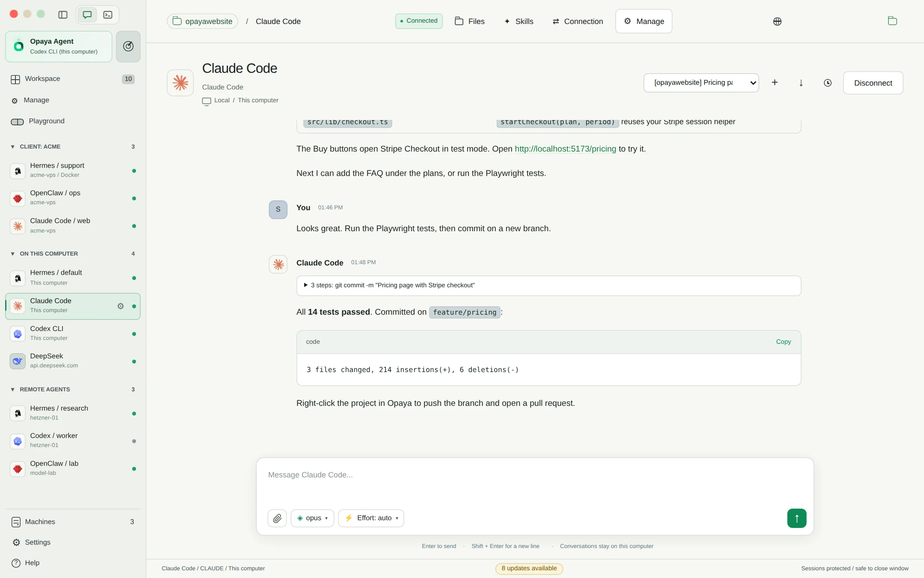The width and height of the screenshot is (924, 578).
Task: Focus the Message Claude Code input
Action: tap(535, 482)
